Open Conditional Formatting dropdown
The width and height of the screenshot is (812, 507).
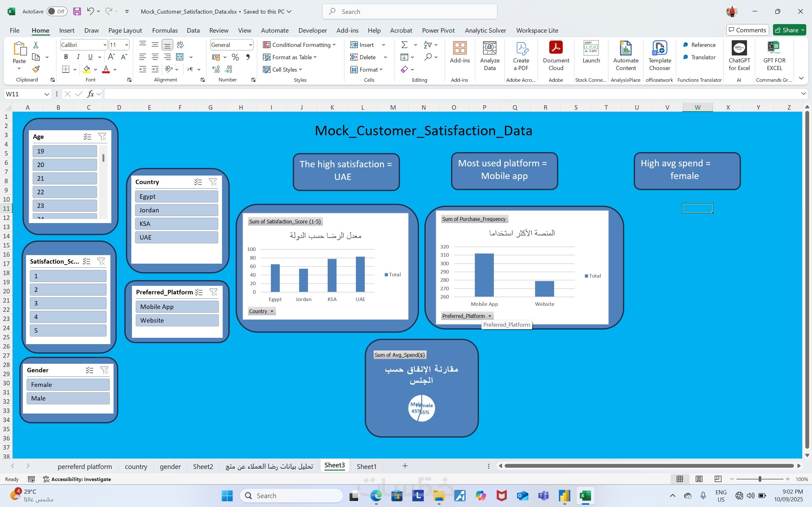300,45
